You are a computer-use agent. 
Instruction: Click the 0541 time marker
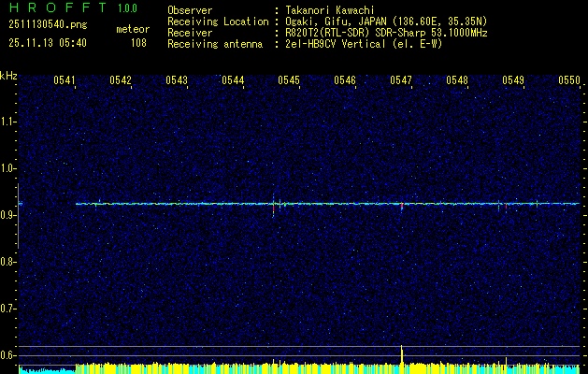[x=65, y=81]
